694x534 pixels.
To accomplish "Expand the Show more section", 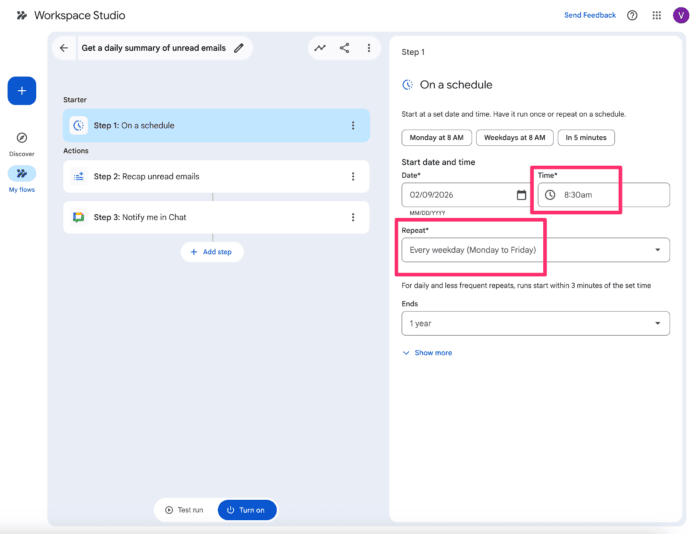I will (x=427, y=353).
